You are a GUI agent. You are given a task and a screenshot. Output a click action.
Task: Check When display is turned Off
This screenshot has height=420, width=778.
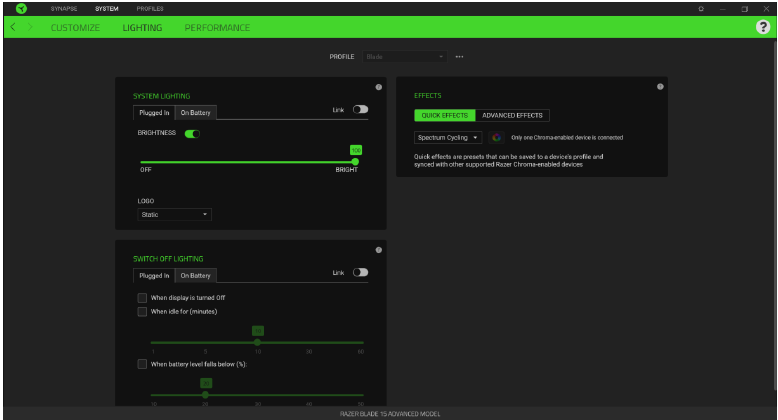[142, 298]
